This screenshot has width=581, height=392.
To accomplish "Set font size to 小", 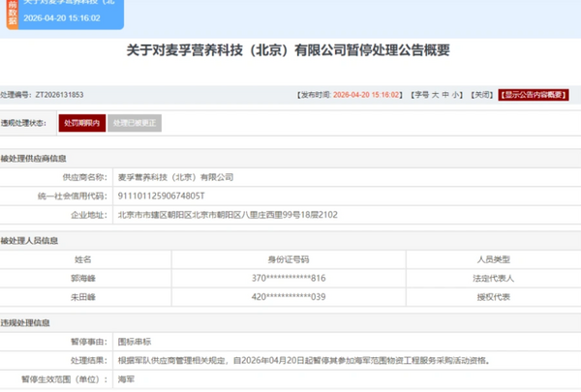I will pyautogui.click(x=456, y=95).
